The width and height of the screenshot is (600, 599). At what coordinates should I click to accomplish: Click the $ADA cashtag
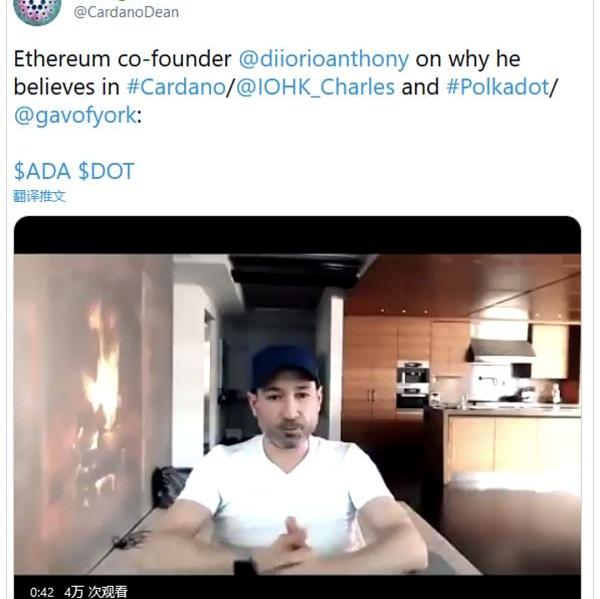42,171
